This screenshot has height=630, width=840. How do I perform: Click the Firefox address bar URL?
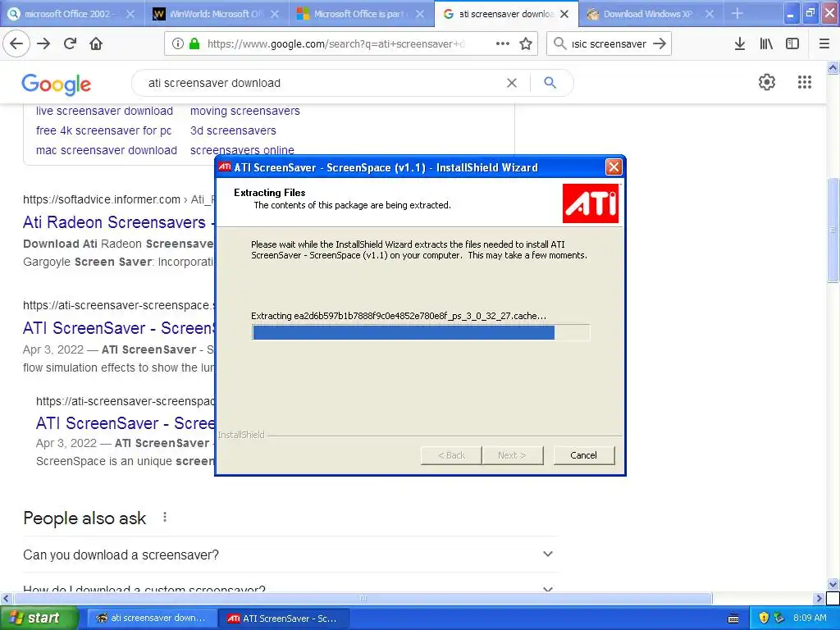click(x=337, y=44)
